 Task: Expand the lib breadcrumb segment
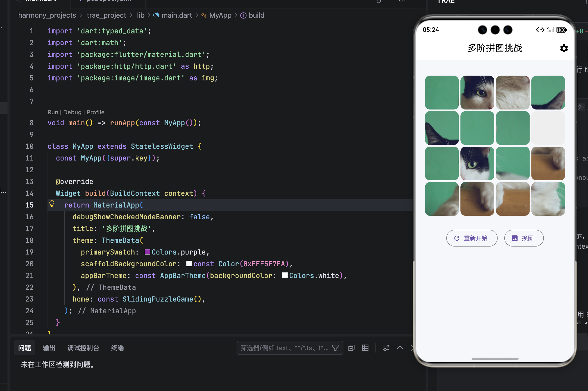tap(140, 15)
